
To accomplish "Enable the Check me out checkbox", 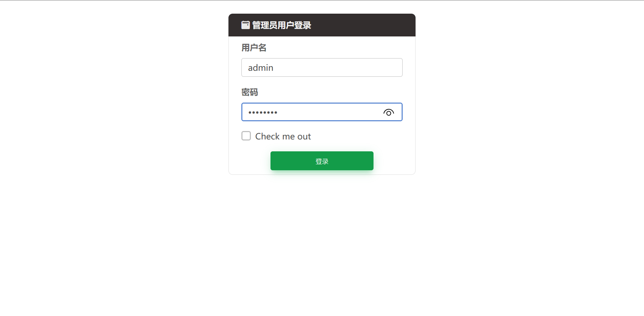I will pos(246,136).
